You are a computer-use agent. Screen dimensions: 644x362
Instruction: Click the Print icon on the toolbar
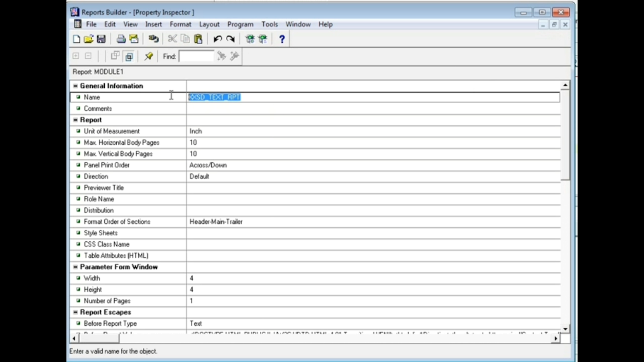pyautogui.click(x=121, y=39)
